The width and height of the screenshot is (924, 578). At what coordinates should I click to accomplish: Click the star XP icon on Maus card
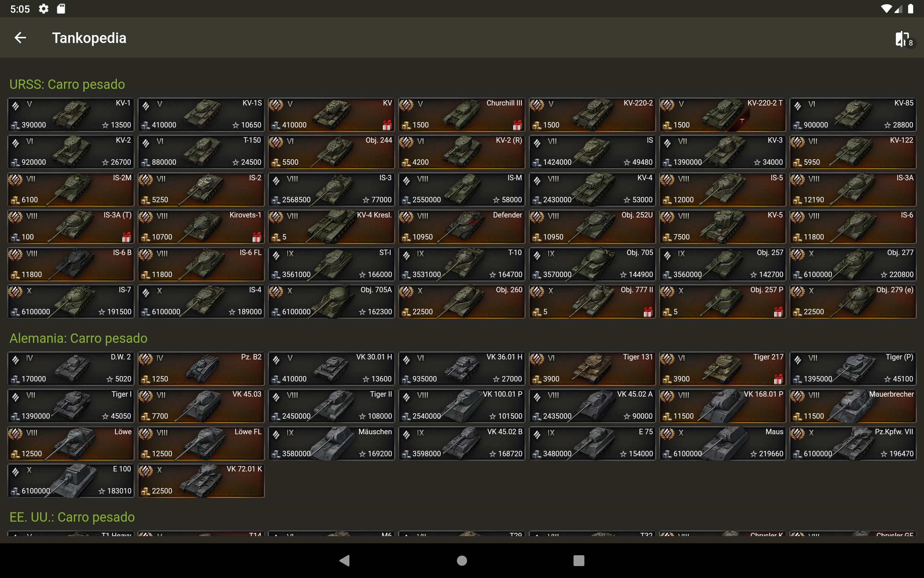pyautogui.click(x=753, y=454)
